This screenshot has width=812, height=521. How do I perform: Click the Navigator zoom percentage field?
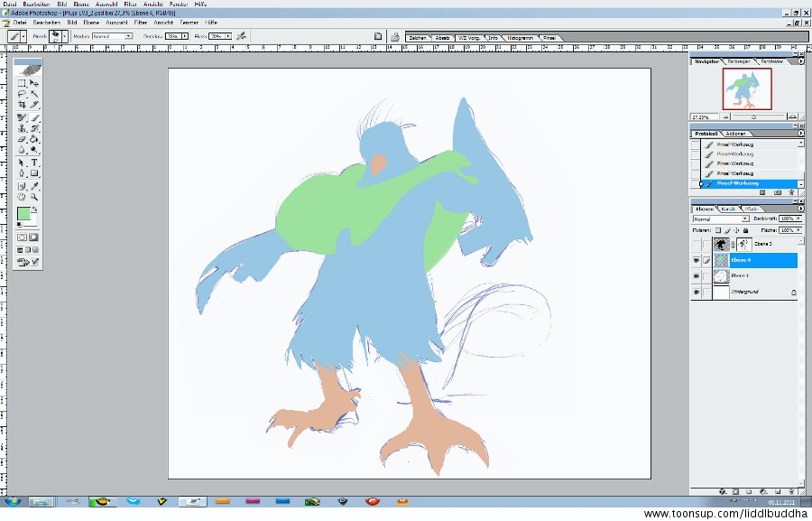[703, 117]
